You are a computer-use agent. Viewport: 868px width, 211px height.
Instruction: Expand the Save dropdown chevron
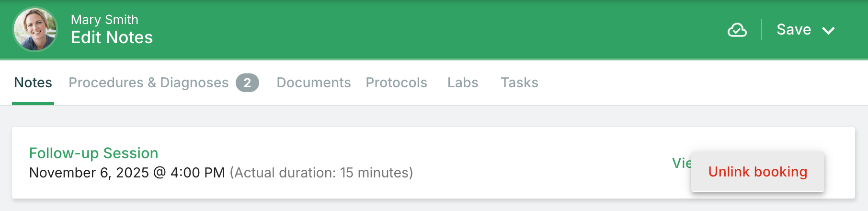click(x=828, y=30)
